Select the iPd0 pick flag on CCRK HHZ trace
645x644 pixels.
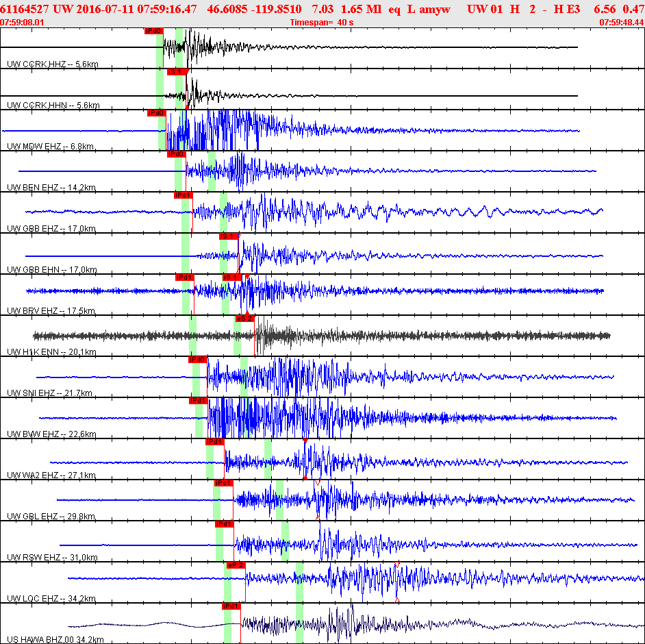(x=154, y=31)
